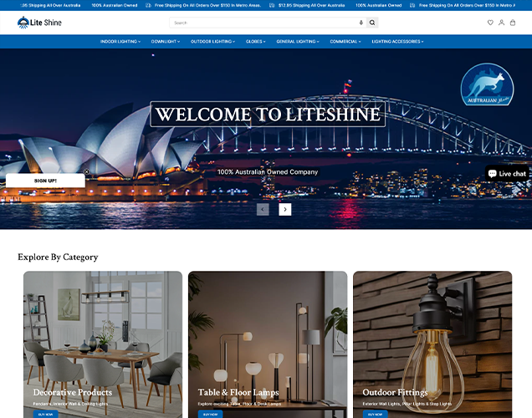
Task: Open the Globes menu
Action: coord(255,41)
